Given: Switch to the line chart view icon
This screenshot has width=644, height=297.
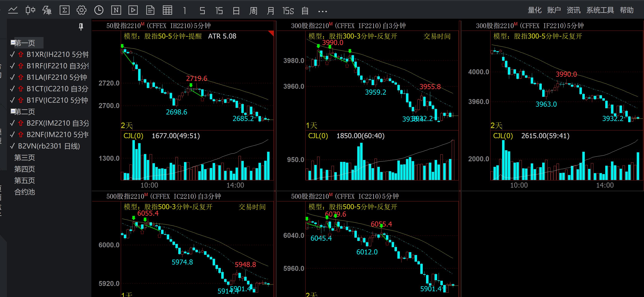Looking at the screenshot, I should 13,10.
